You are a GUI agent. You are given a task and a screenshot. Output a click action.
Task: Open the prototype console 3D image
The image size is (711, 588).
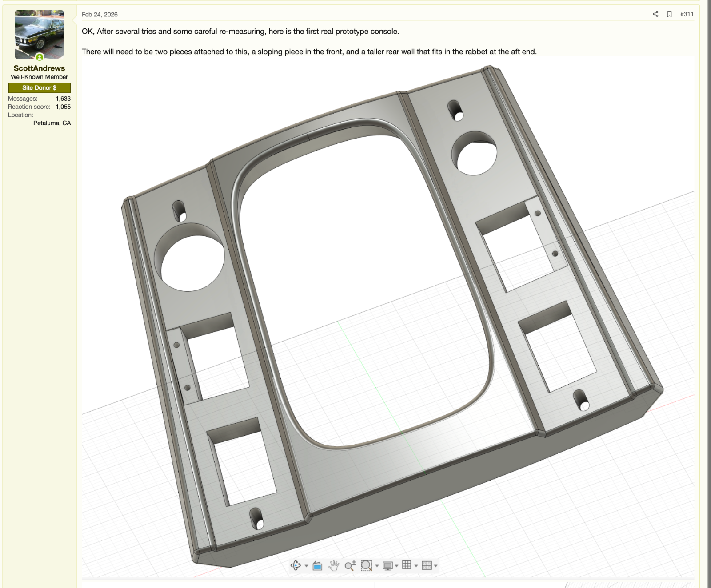click(387, 318)
